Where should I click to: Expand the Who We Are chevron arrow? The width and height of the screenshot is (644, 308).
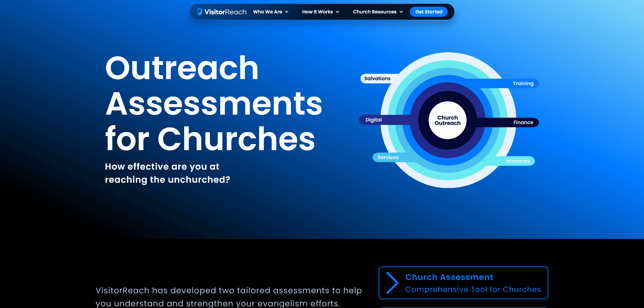coord(287,12)
